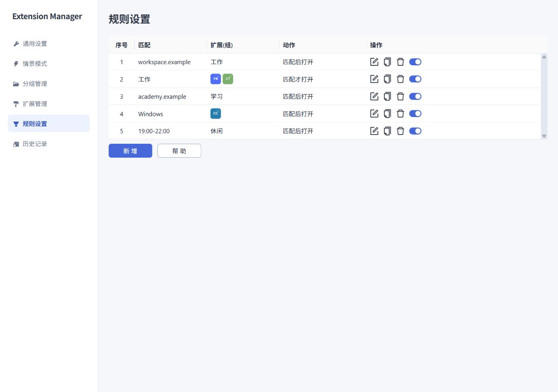
Task: Copy the 19:00-22:00 rule
Action: pos(387,131)
